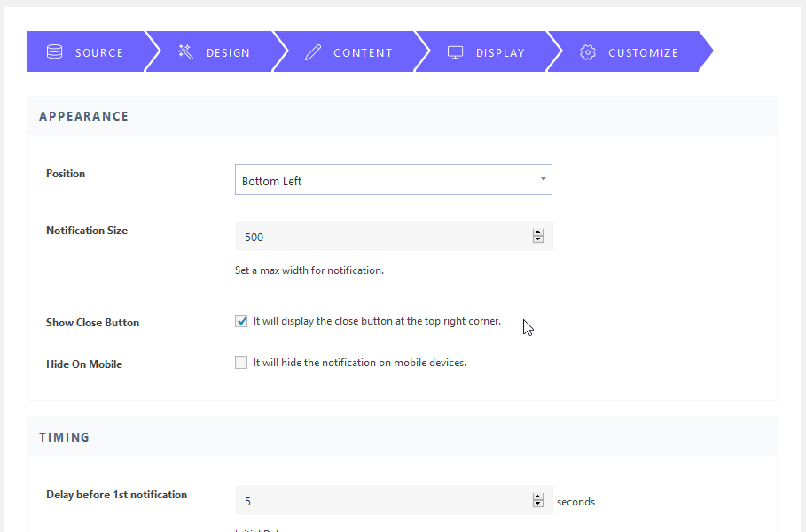
Task: Click the Position dropdown arrow
Action: [x=542, y=179]
